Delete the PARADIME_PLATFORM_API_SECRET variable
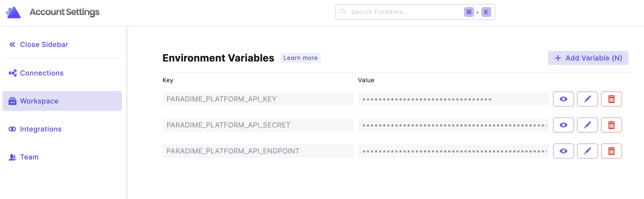The width and height of the screenshot is (644, 199). (x=611, y=125)
